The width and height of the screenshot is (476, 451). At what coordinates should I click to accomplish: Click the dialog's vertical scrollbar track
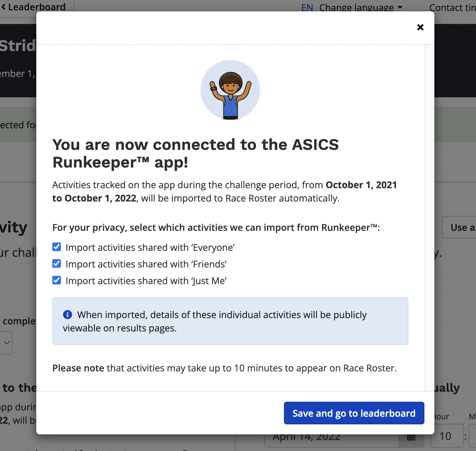click(x=429, y=217)
